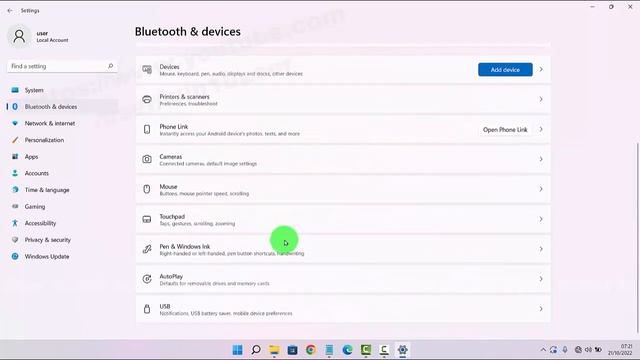Click the settings page vertical scrollbar
This screenshot has height=360, width=640.
point(638,238)
